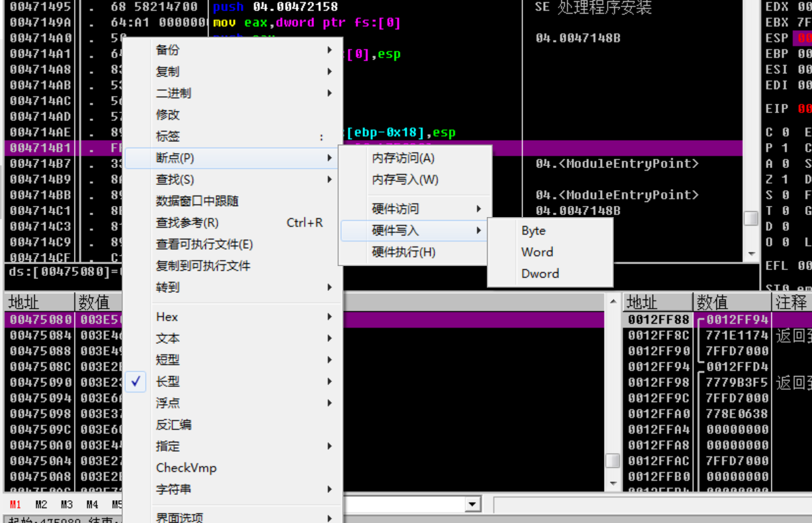Set breakpoint 内存写入(W)

(414, 180)
